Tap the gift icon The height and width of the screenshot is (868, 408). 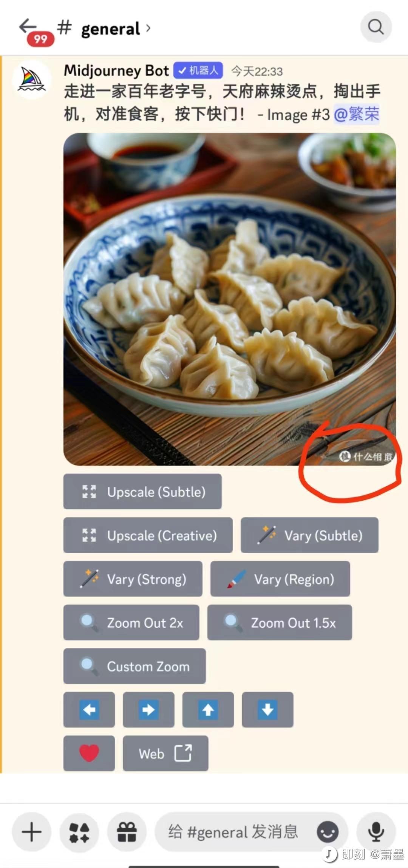click(x=127, y=832)
